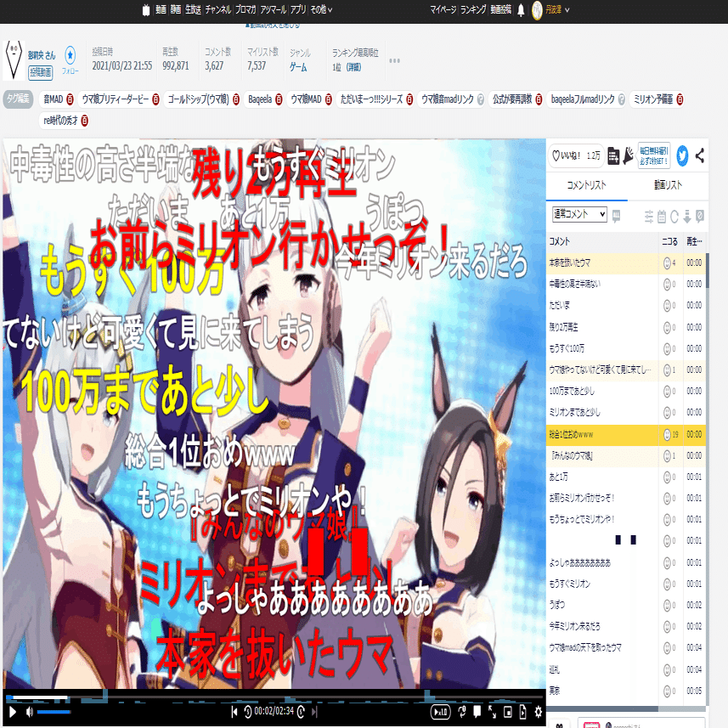This screenshot has height=728, width=728.
Task: Click the video seek progress bar
Action: point(274,697)
